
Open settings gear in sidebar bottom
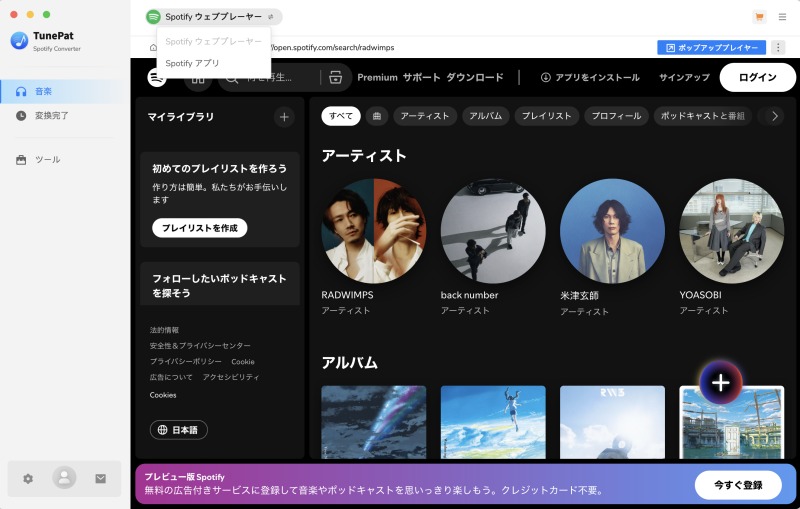[x=28, y=478]
